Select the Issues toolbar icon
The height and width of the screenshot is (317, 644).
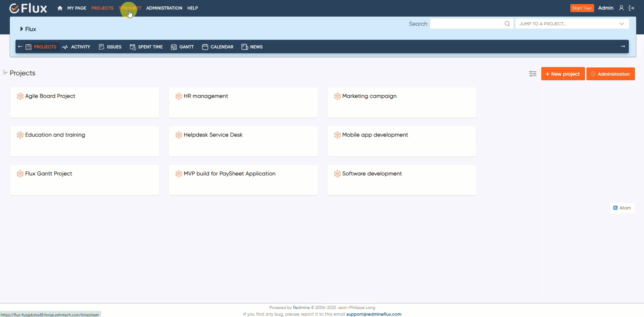pos(102,47)
